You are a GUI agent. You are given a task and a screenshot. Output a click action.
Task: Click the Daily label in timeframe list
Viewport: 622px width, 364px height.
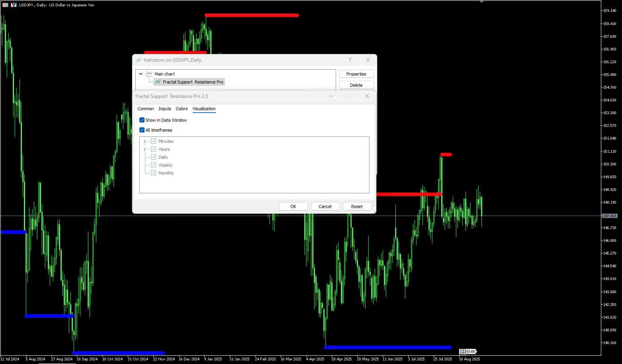tap(163, 157)
